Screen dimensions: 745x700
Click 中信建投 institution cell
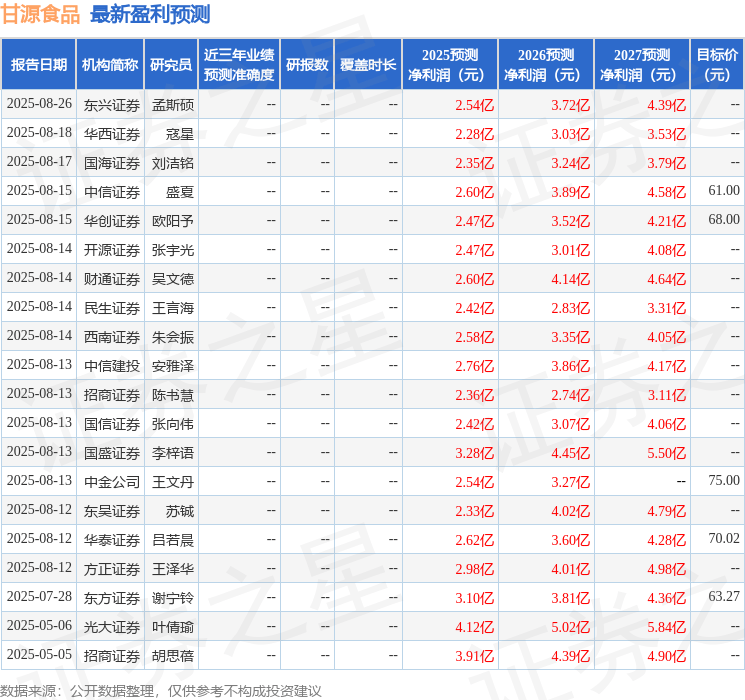(x=112, y=366)
